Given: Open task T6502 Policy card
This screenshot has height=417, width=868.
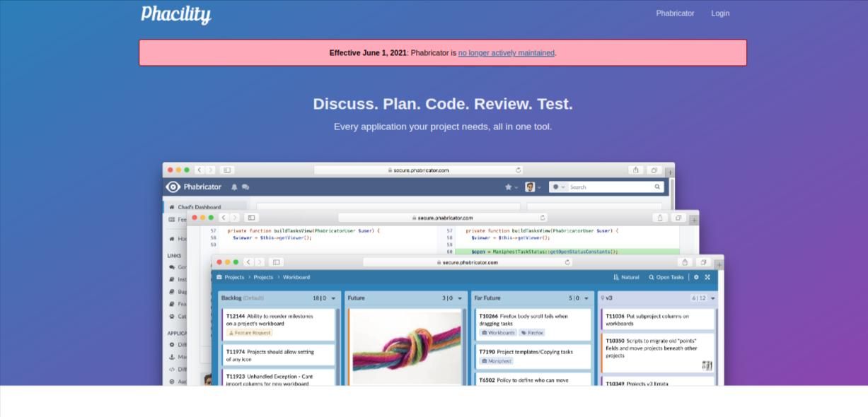Looking at the screenshot, I should (x=533, y=379).
